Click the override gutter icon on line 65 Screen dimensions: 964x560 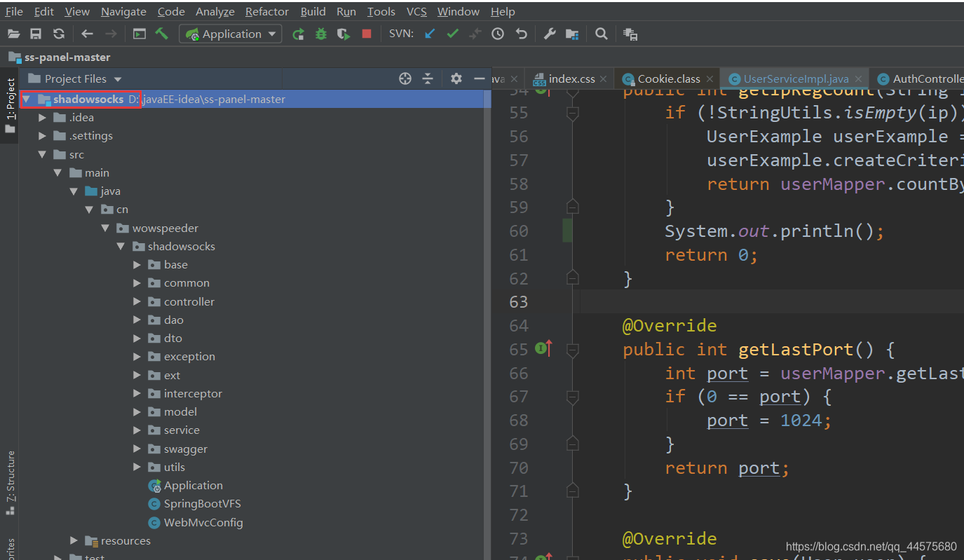(544, 348)
